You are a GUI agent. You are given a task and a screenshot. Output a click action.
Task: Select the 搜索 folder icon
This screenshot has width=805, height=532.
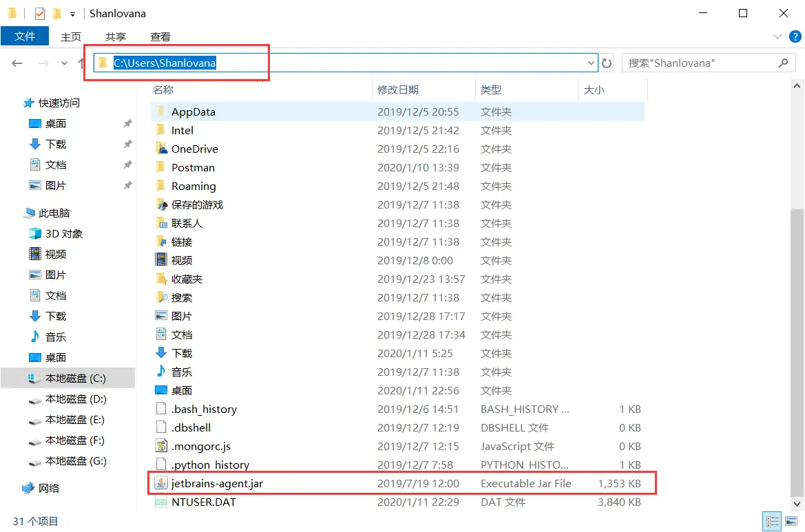pyautogui.click(x=161, y=297)
